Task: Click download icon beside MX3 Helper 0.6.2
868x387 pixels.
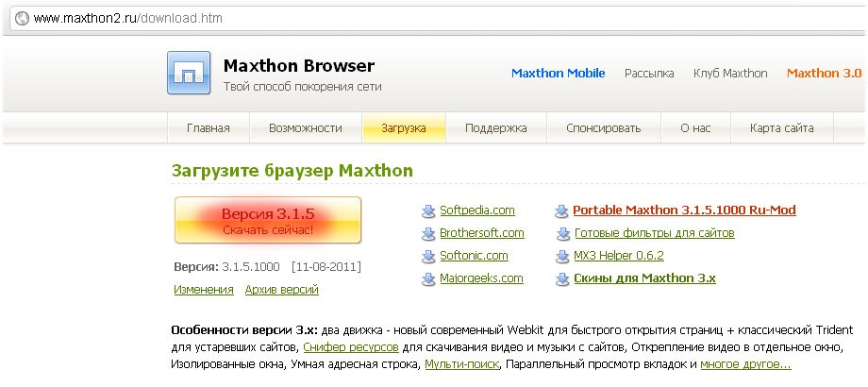Action: [x=562, y=257]
